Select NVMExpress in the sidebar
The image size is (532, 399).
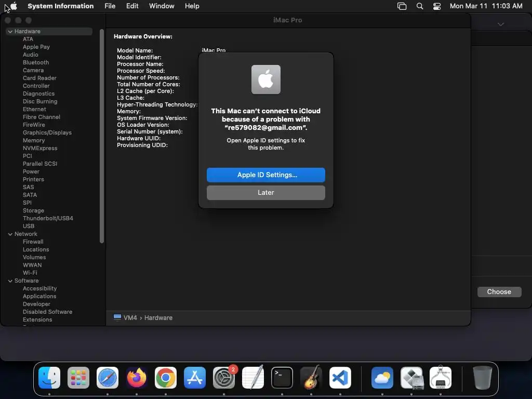[40, 148]
